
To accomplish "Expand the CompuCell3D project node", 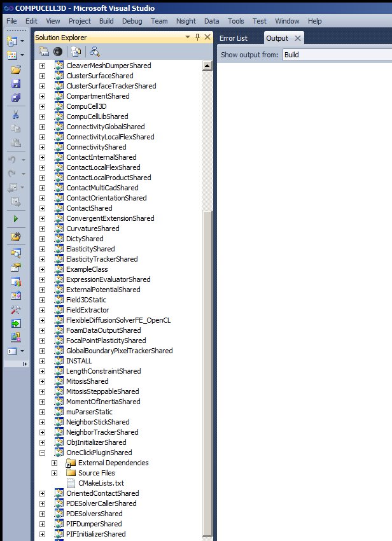I will pos(43,106).
